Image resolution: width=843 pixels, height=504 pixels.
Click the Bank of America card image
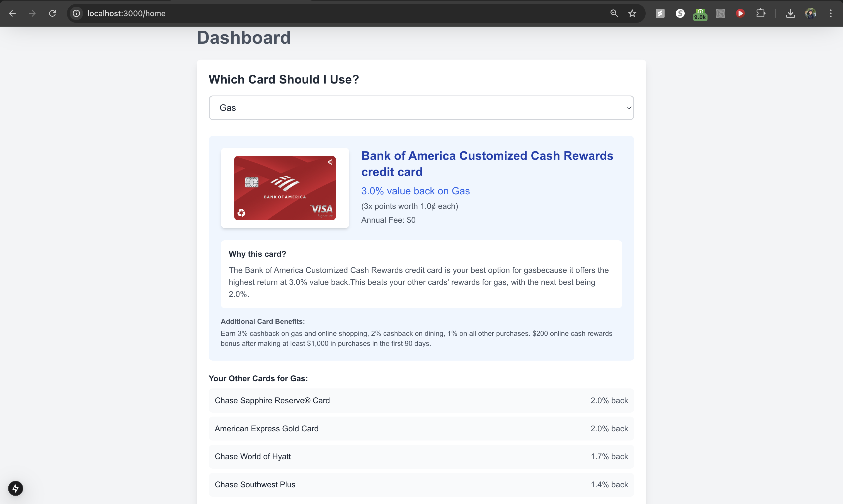click(x=285, y=188)
